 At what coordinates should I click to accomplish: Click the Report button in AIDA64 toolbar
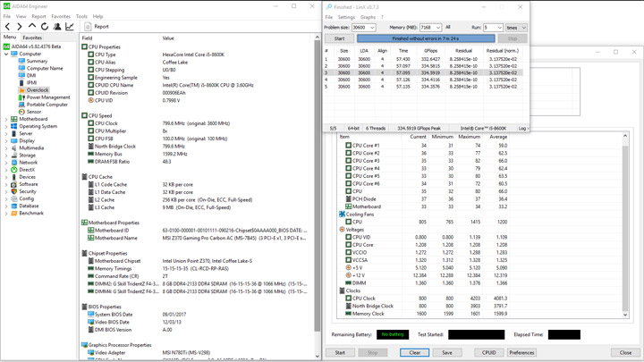[x=97, y=26]
